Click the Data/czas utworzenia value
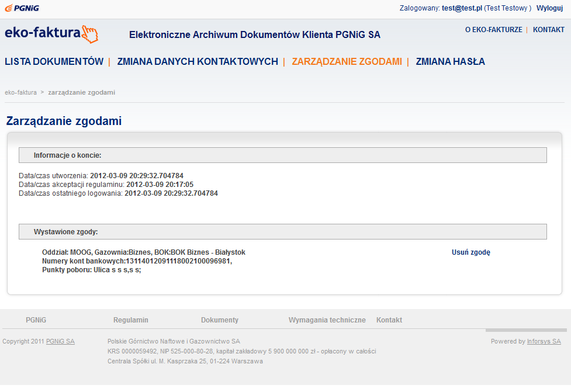 (137, 176)
